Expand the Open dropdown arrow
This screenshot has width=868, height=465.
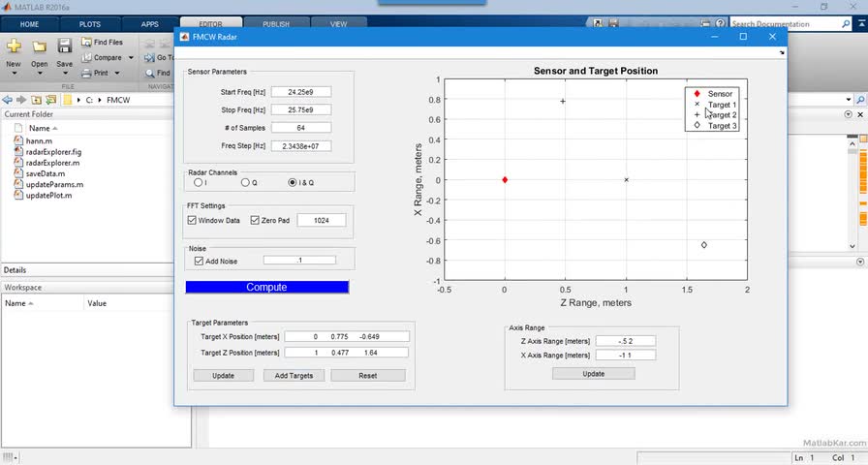tap(40, 74)
